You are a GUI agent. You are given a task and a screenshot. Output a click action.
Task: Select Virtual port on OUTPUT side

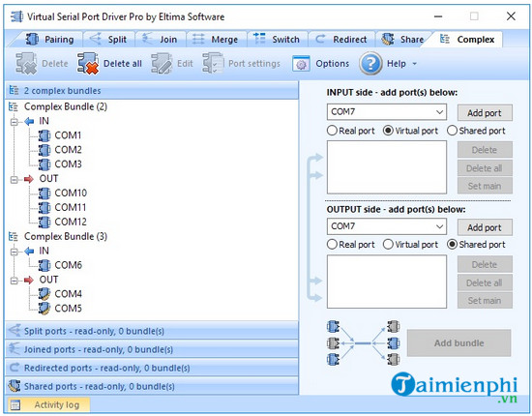388,245
